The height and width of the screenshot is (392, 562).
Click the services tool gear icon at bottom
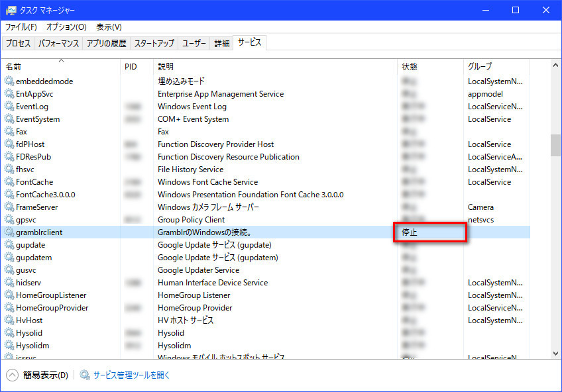[x=85, y=375]
